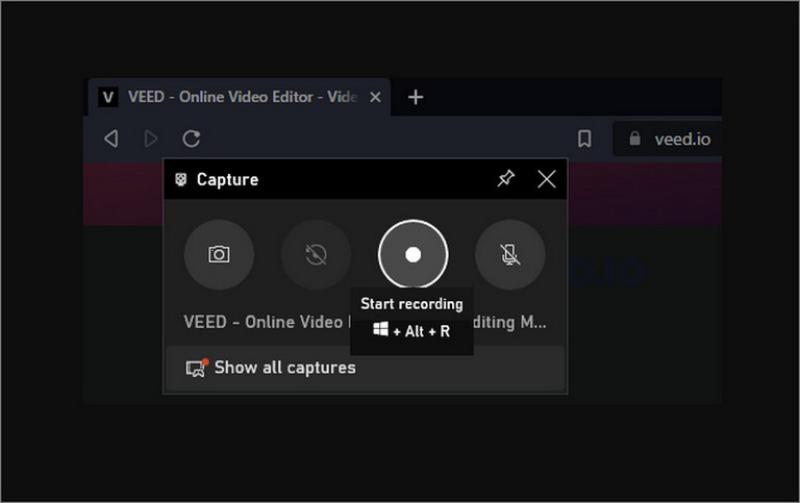The width and height of the screenshot is (800, 503).
Task: Toggle the microphone while recording
Action: tap(510, 255)
